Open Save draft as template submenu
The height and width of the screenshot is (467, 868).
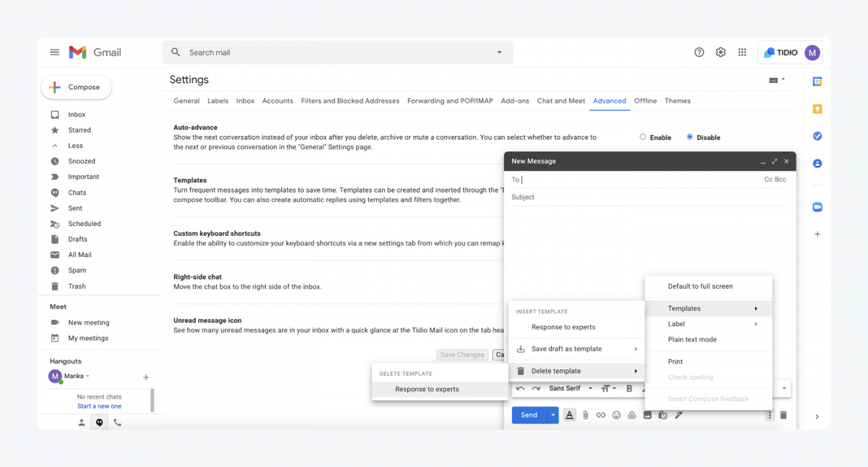[576, 349]
